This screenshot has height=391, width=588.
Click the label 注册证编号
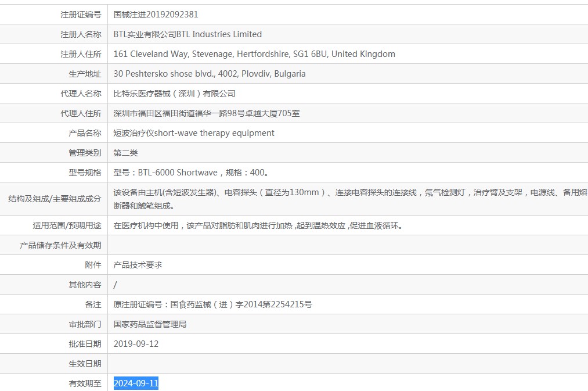[81, 15]
